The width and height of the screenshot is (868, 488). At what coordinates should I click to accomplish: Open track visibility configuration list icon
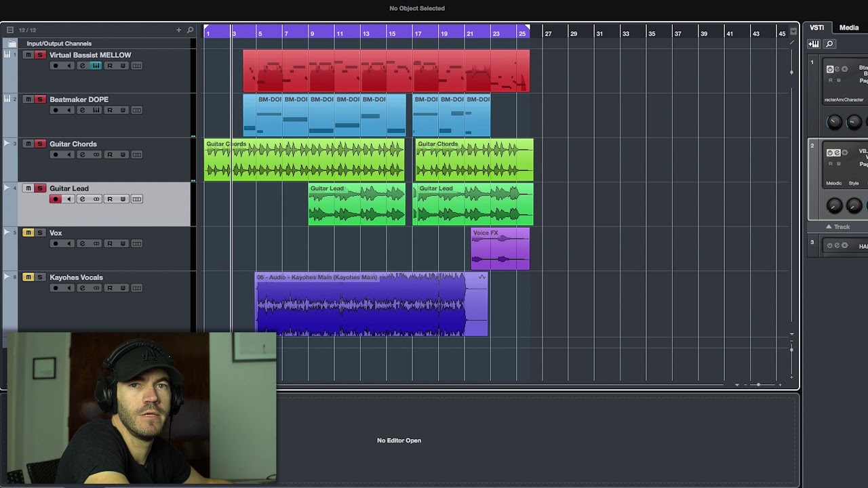[9, 30]
